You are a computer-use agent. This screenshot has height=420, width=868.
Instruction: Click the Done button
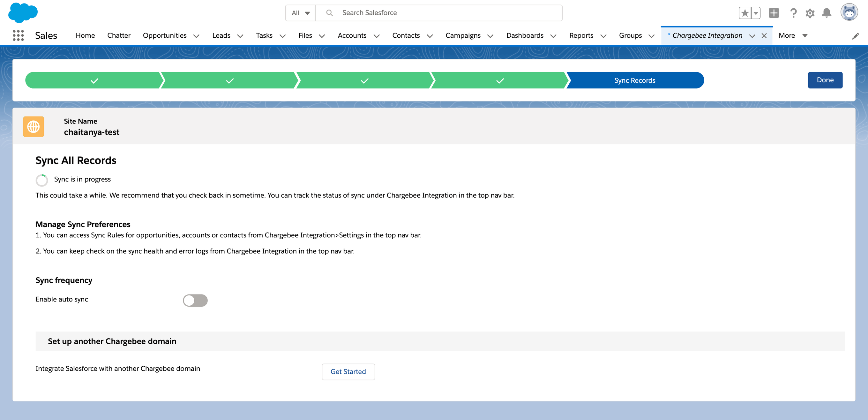tap(825, 80)
